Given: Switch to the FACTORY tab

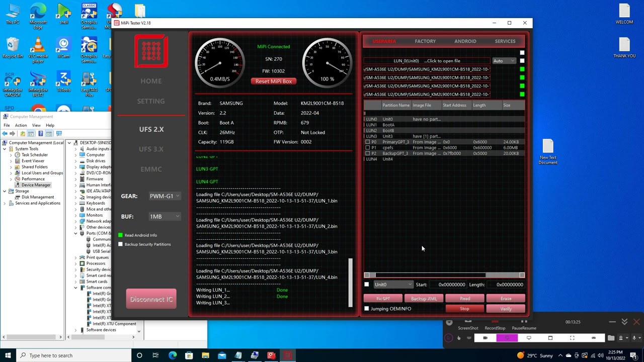Looking at the screenshot, I should (425, 41).
